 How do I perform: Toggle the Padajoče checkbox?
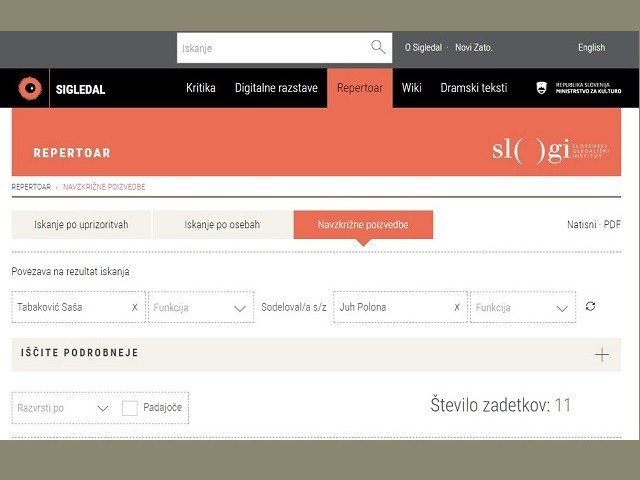(x=130, y=408)
